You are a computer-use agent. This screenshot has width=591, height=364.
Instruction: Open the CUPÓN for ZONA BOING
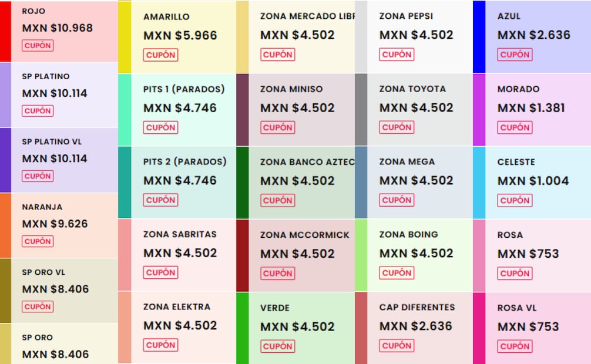pyautogui.click(x=397, y=272)
